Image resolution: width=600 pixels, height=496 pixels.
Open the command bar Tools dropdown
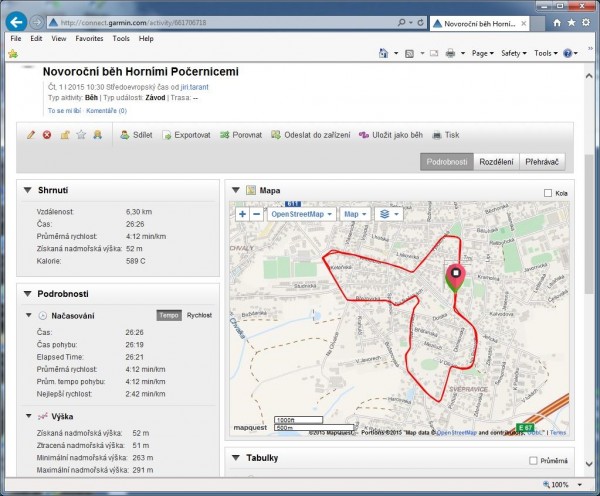coord(546,53)
